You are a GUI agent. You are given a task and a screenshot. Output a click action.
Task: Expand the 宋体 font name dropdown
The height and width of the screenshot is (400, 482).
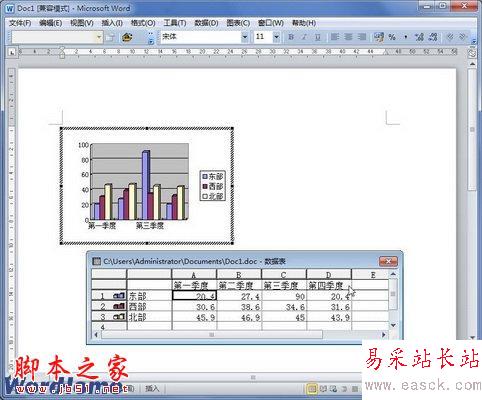coord(245,37)
